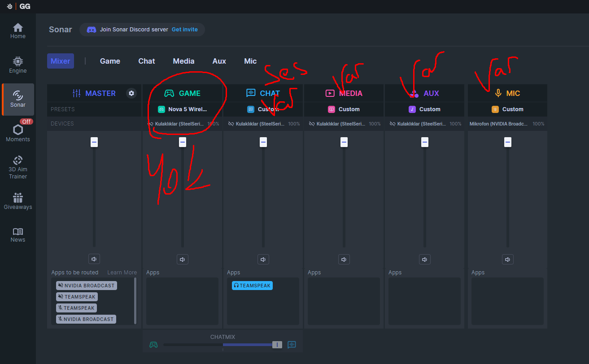Select last NVIDIA BROADCAST chip with microphone icon
589x364 pixels.
(86, 319)
